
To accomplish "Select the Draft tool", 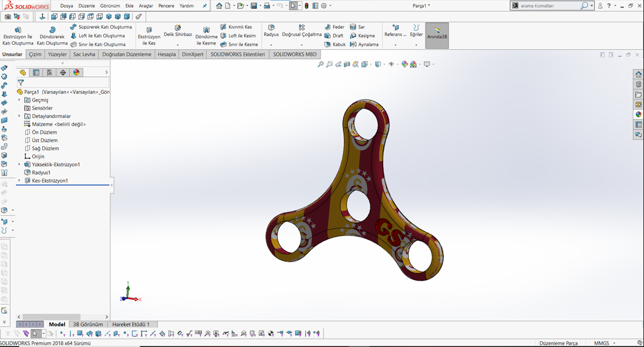I will (334, 36).
